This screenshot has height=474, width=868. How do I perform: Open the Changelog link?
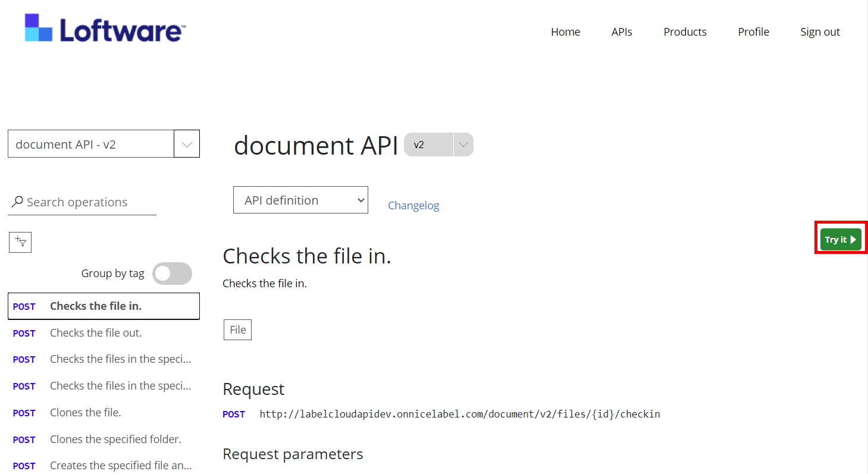(x=413, y=206)
